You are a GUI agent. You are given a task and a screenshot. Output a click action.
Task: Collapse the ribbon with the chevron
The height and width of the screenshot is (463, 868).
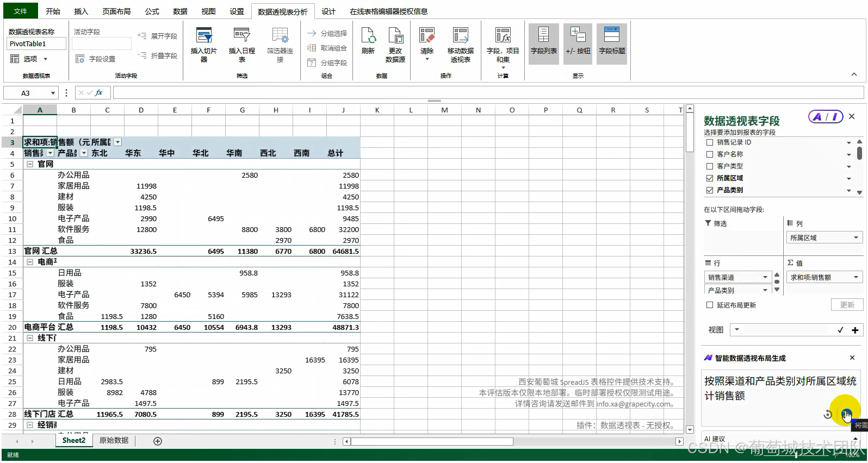click(854, 74)
